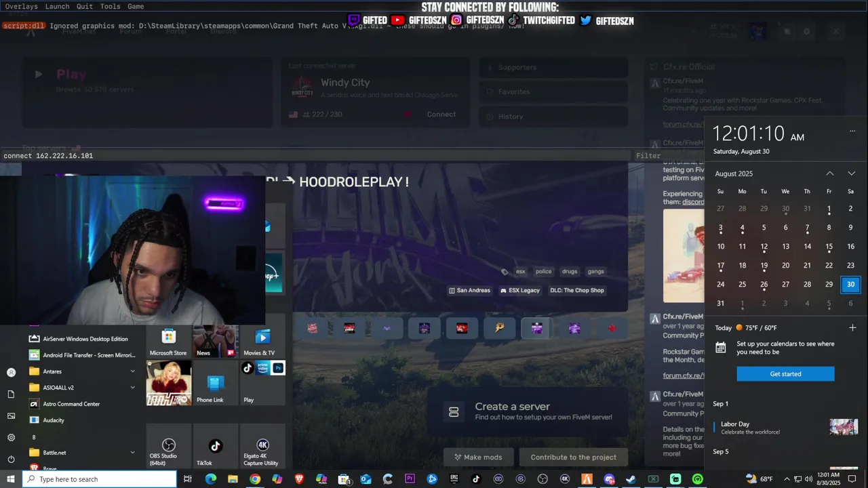Open the Overlays menu
Image resolution: width=868 pixels, height=488 pixels.
click(x=22, y=6)
